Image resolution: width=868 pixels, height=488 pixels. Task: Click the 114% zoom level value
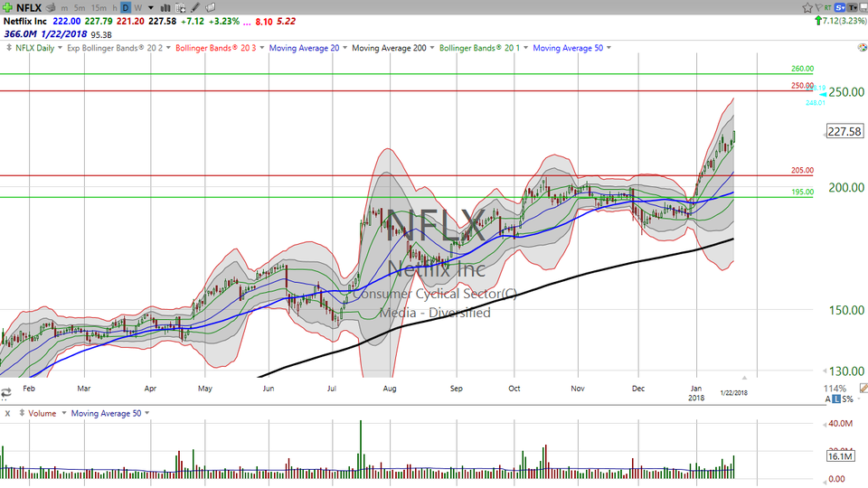click(x=835, y=389)
